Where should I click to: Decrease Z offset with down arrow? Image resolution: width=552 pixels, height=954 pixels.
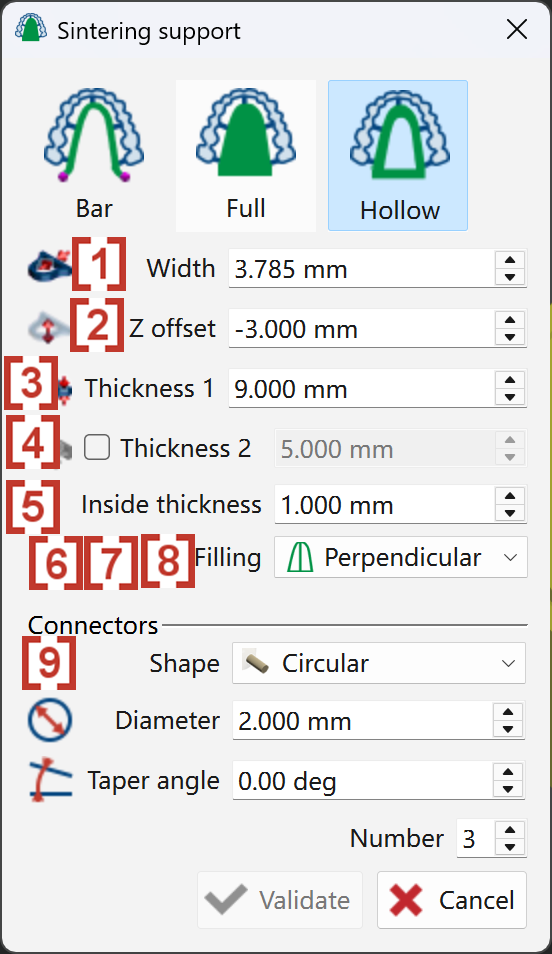[x=510, y=336]
